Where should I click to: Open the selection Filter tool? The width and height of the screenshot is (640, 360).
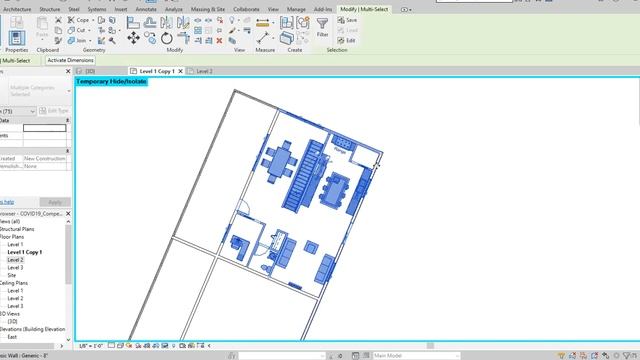pyautogui.click(x=322, y=28)
